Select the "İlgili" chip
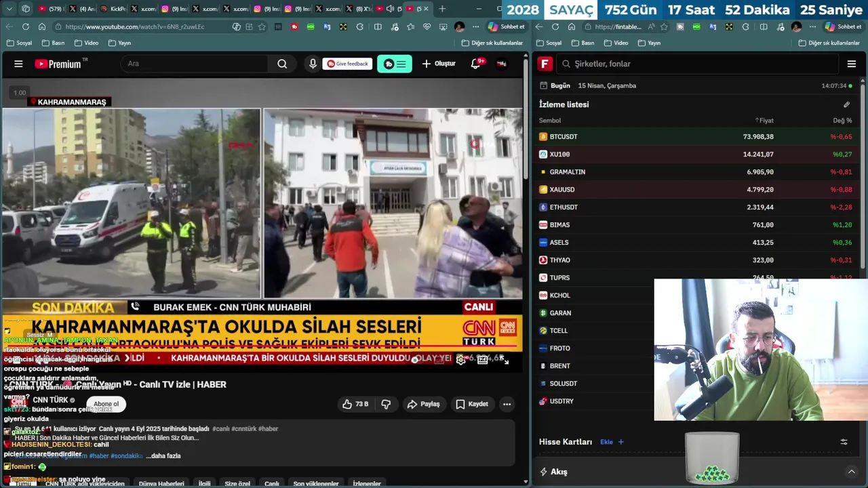The width and height of the screenshot is (868, 488). pyautogui.click(x=204, y=484)
